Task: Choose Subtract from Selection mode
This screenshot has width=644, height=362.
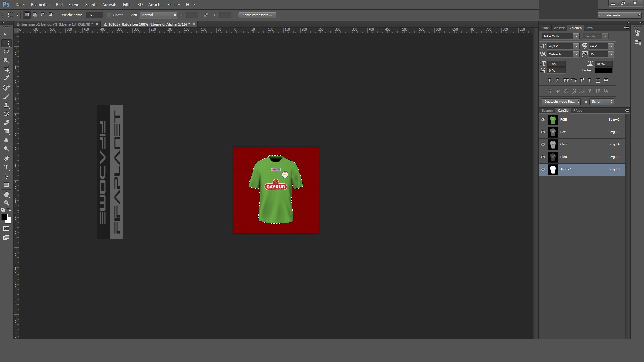Action: [43, 15]
